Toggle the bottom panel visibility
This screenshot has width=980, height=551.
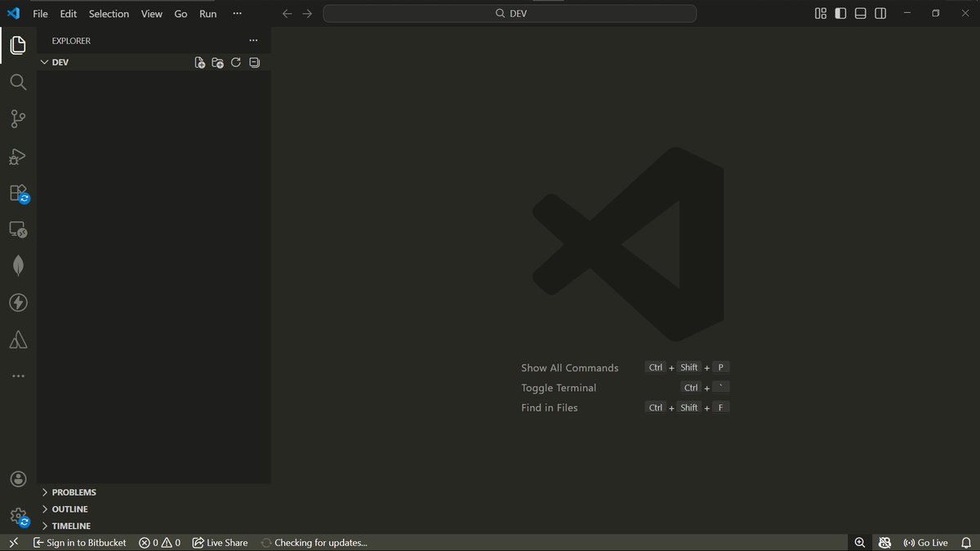point(860,14)
